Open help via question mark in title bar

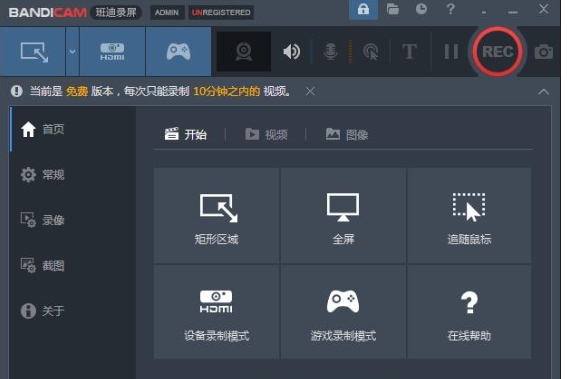point(450,9)
